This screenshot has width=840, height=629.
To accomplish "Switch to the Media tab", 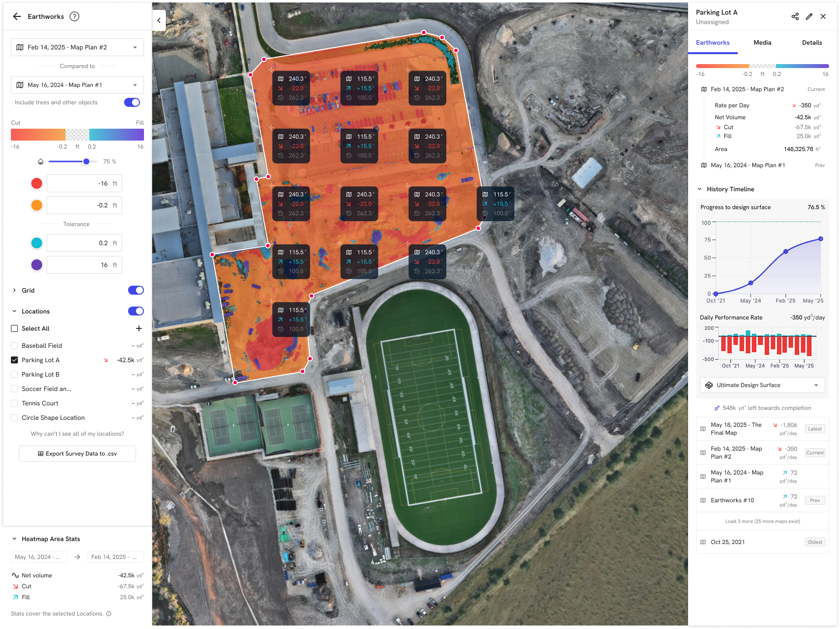I will tap(762, 43).
